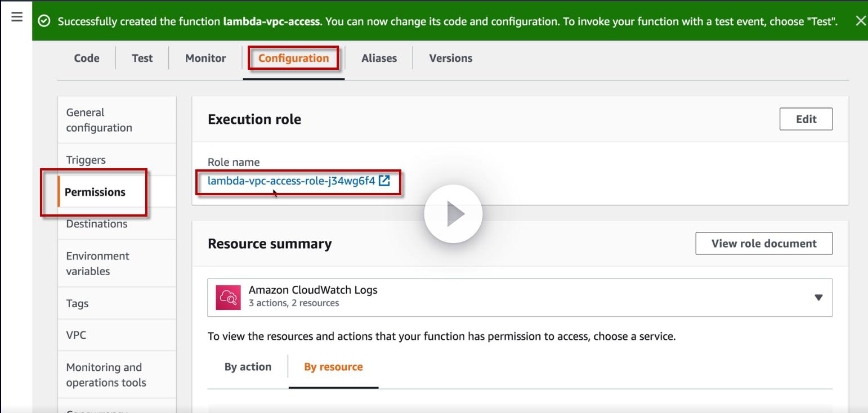
Task: Open the hamburger navigation menu
Action: (x=16, y=17)
